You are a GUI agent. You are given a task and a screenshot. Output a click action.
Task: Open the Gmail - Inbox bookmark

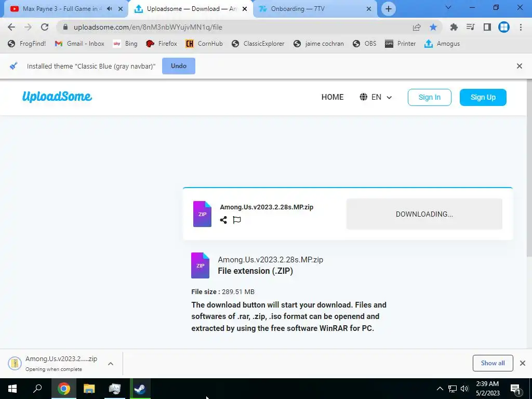tap(79, 44)
